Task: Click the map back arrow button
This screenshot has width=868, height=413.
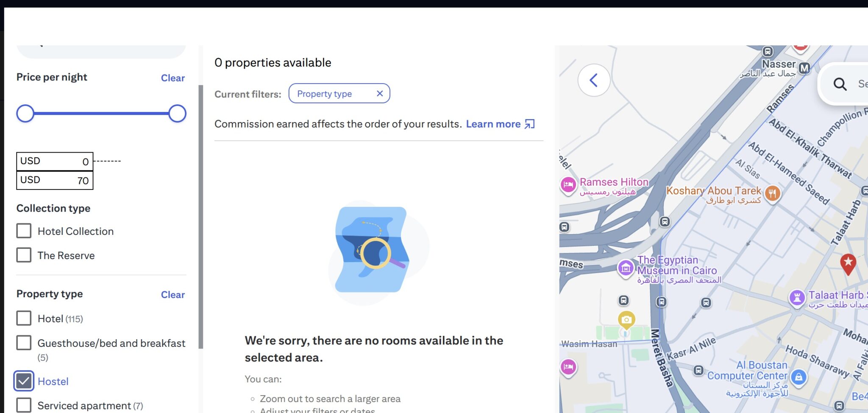Action: 594,80
